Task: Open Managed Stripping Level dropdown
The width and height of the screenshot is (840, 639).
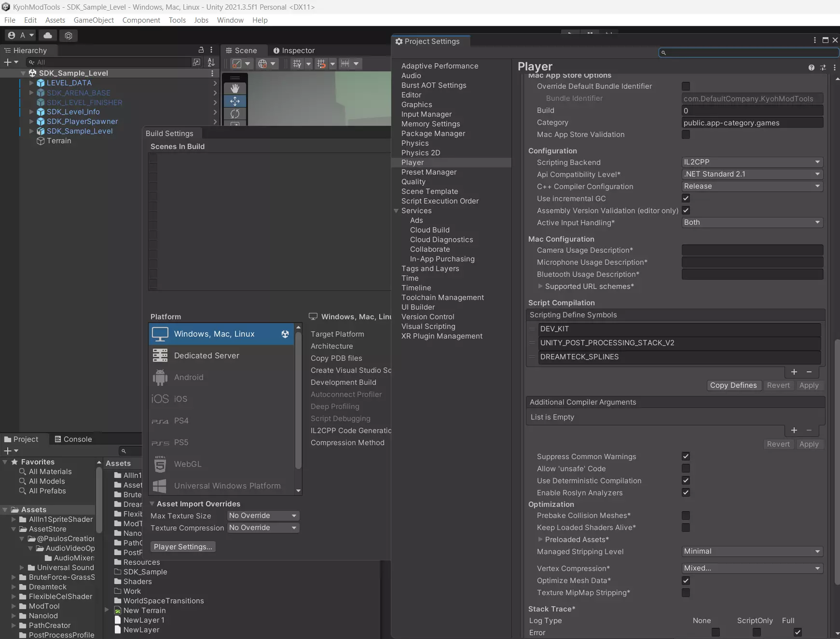Action: click(752, 551)
